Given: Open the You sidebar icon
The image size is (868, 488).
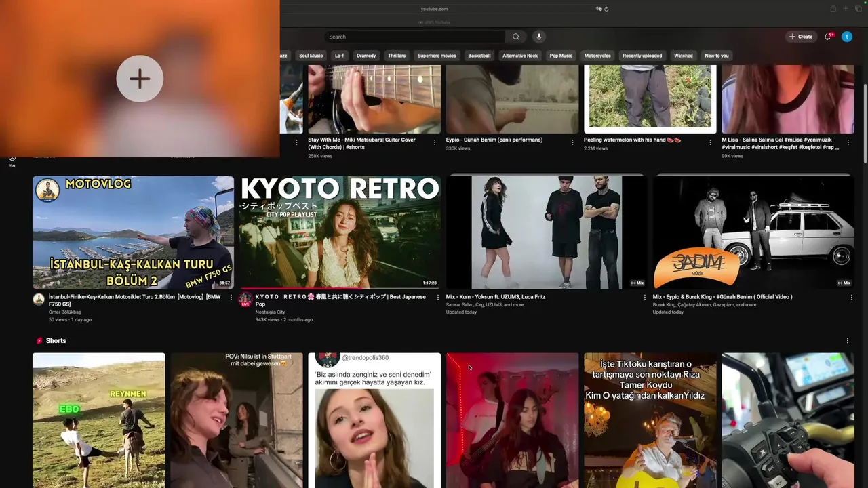Looking at the screenshot, I should click(x=12, y=160).
